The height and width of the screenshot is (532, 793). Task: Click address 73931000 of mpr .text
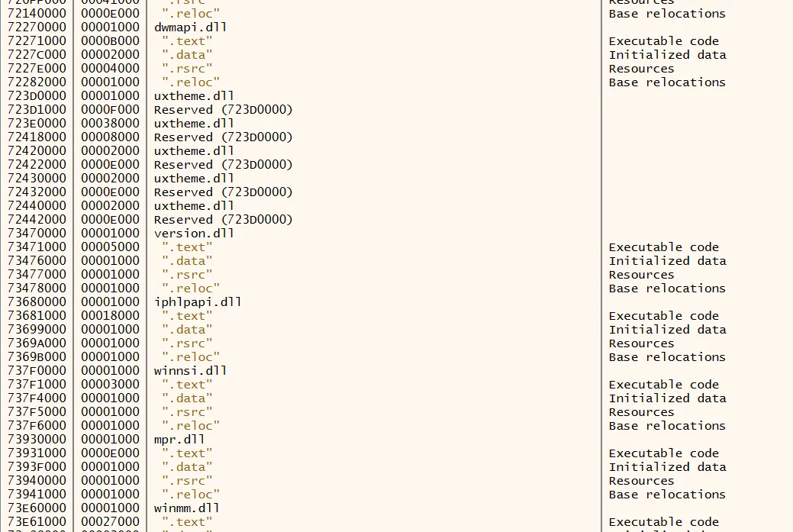click(x=37, y=453)
